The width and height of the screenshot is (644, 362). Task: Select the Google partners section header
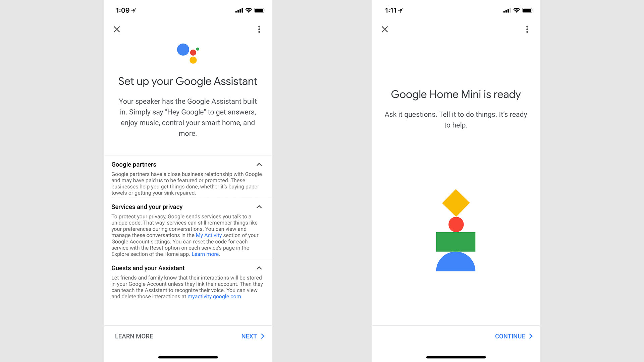tap(133, 165)
